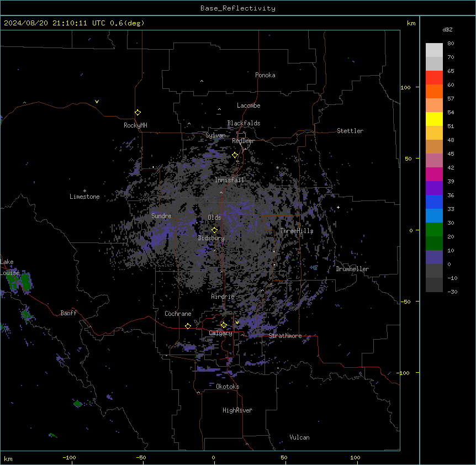Select the Vulcan label

coord(299,437)
